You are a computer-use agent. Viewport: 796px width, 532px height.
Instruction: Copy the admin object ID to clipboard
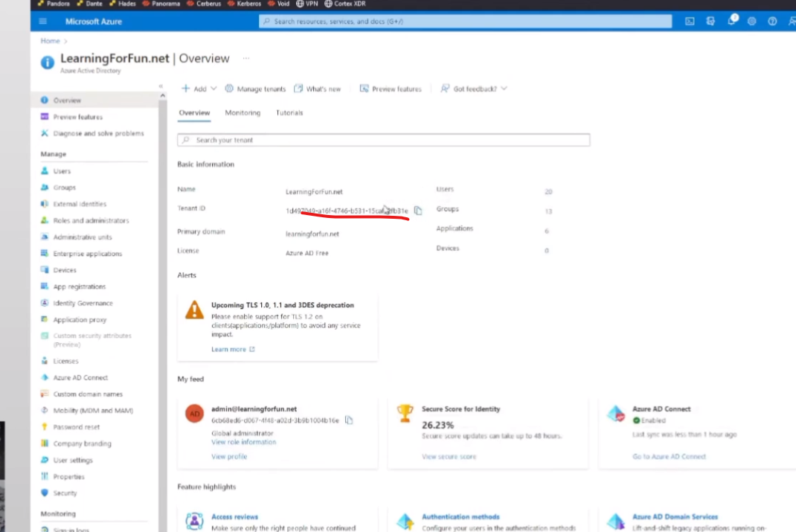[x=349, y=420]
